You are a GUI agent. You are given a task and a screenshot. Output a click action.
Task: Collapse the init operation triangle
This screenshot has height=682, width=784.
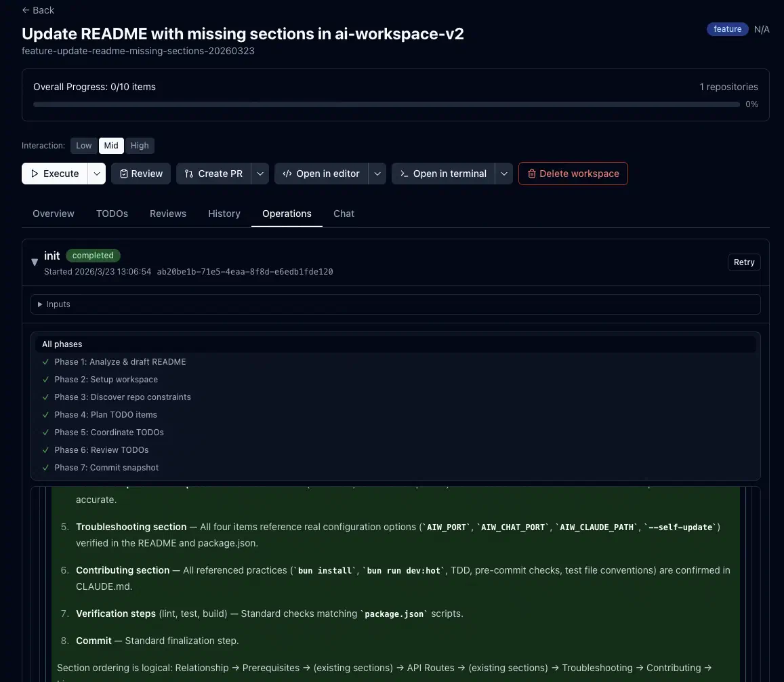(x=35, y=262)
